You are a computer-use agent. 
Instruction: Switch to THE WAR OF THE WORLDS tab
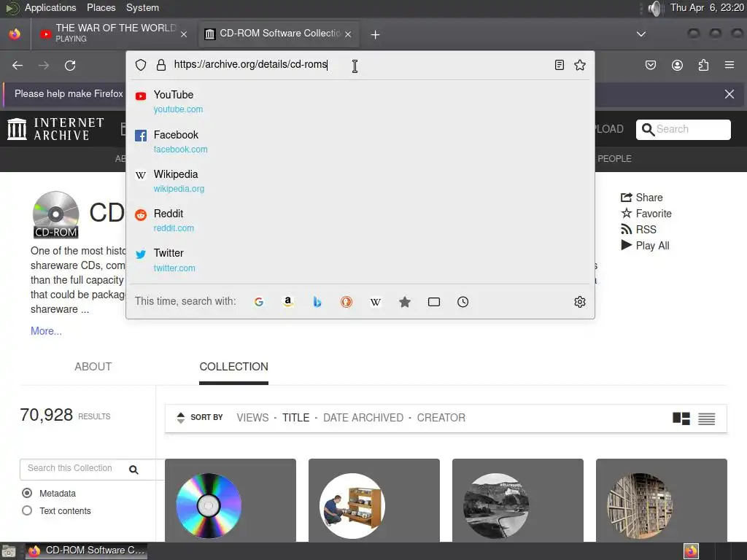click(x=115, y=34)
